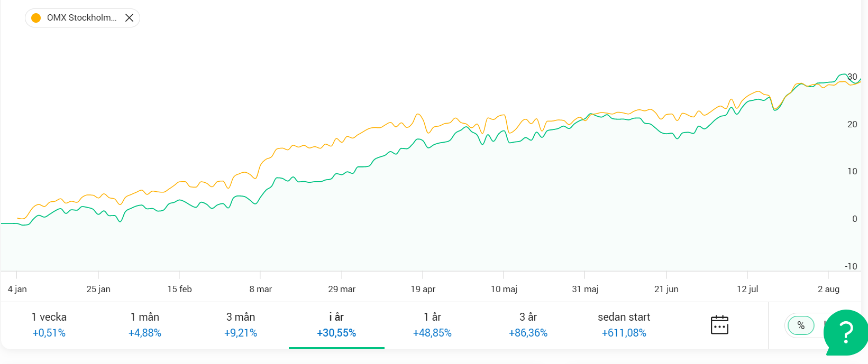The image size is (868, 364).
Task: Click the +30,55% return value
Action: coord(336,333)
